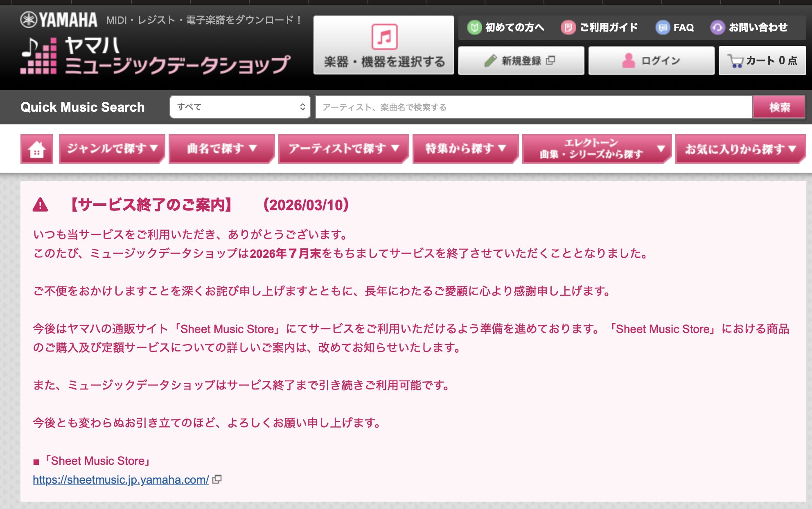The height and width of the screenshot is (509, 812).
Task: Click the warning triangle icon in the notice
Action: 40,205
